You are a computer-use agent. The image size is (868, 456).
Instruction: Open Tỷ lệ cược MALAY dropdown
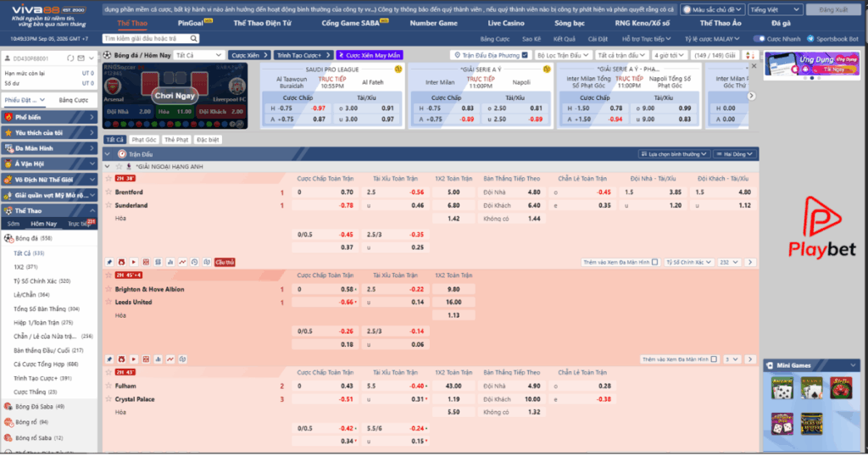pos(712,39)
